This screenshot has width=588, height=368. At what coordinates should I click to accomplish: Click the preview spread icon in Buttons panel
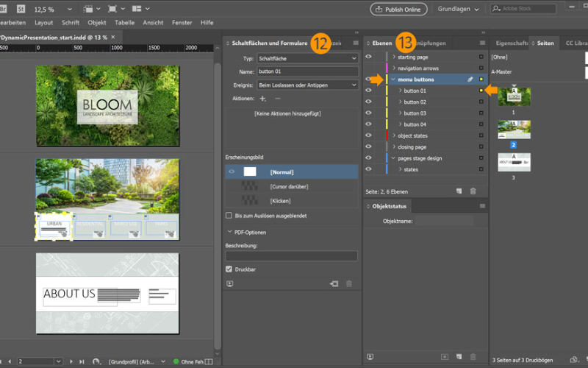230,283
